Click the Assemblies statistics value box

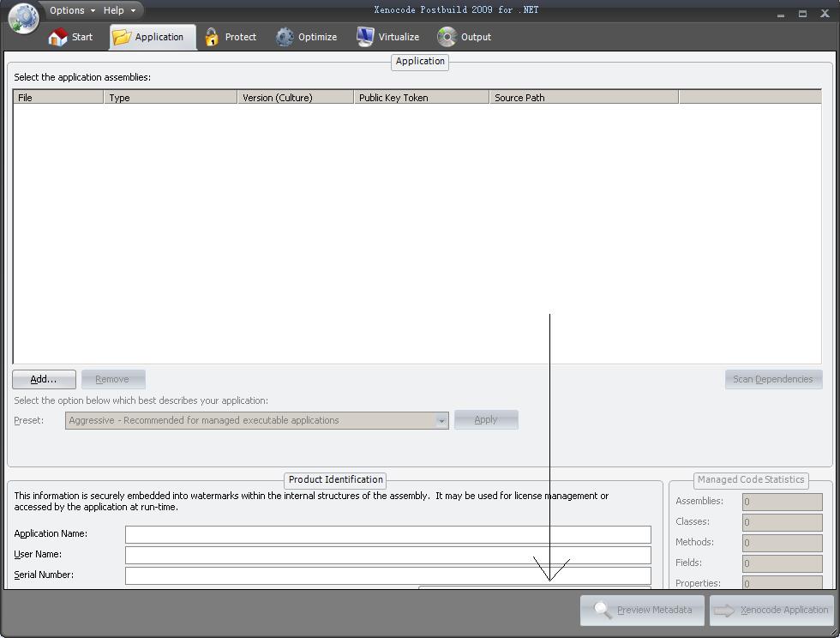coord(782,502)
